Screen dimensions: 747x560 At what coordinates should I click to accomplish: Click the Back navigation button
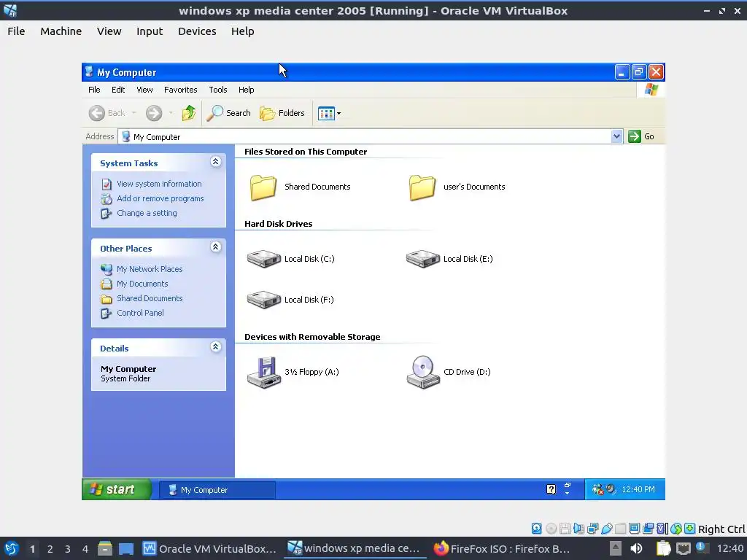click(107, 113)
